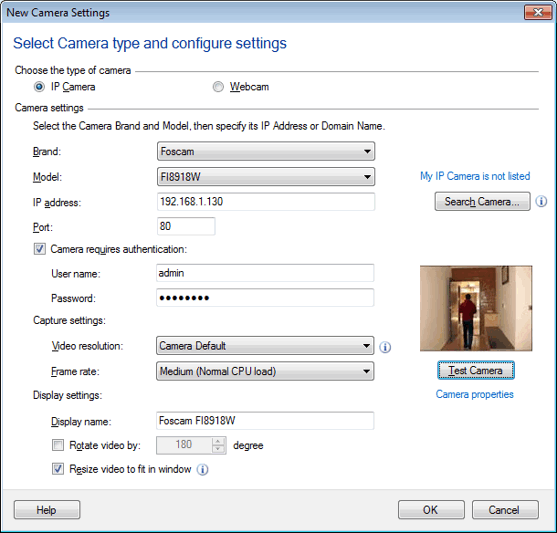This screenshot has height=533, width=557.
Task: Click the Test Camera button
Action: 476,370
